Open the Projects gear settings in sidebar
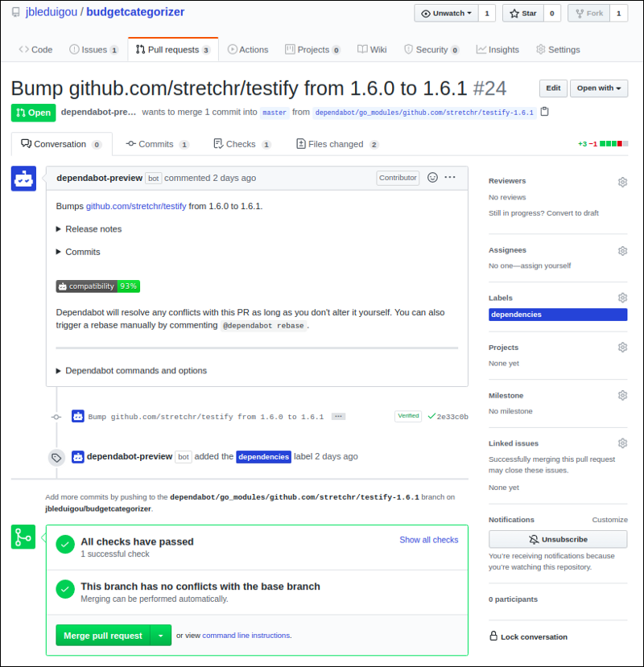This screenshot has height=667, width=644. click(622, 348)
